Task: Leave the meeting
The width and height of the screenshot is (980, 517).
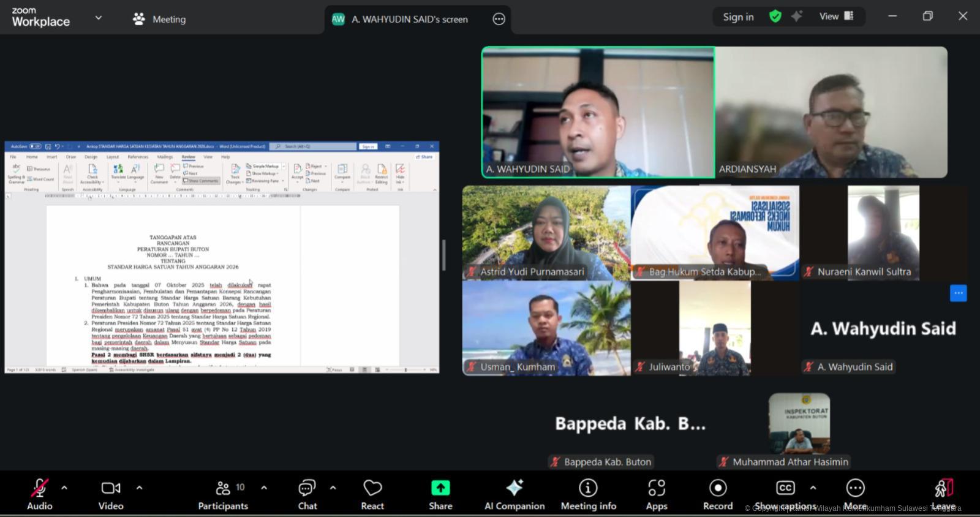Action: [943, 494]
